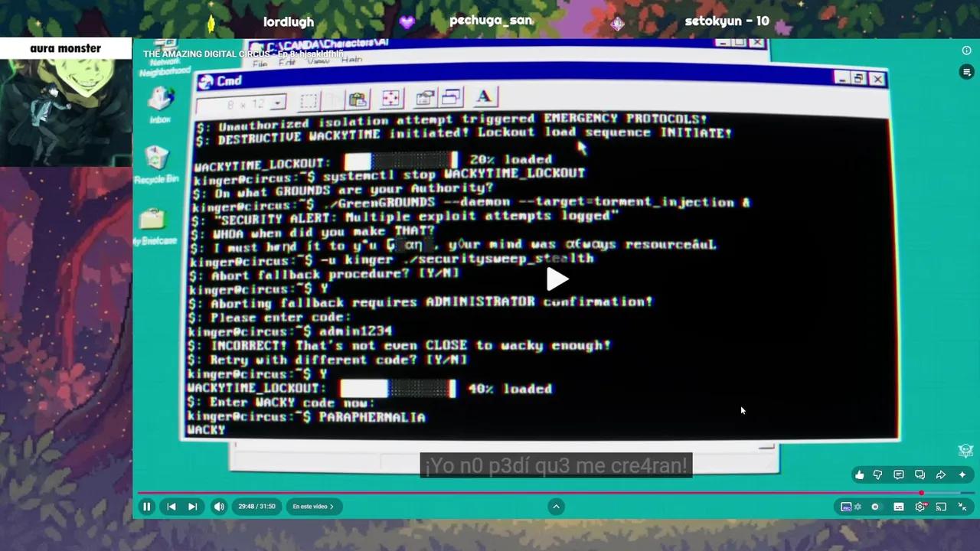
Task: Open the double speech-bubble chat icon
Action: (x=920, y=475)
